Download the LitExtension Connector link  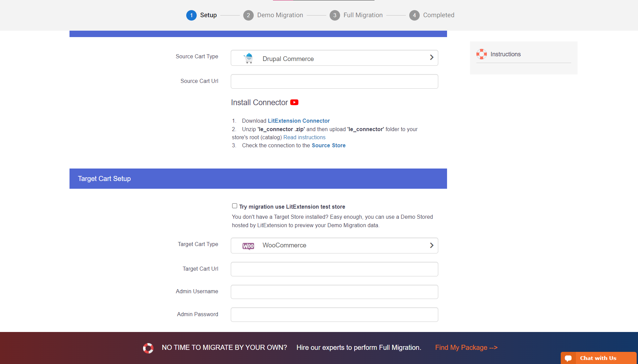tap(299, 121)
